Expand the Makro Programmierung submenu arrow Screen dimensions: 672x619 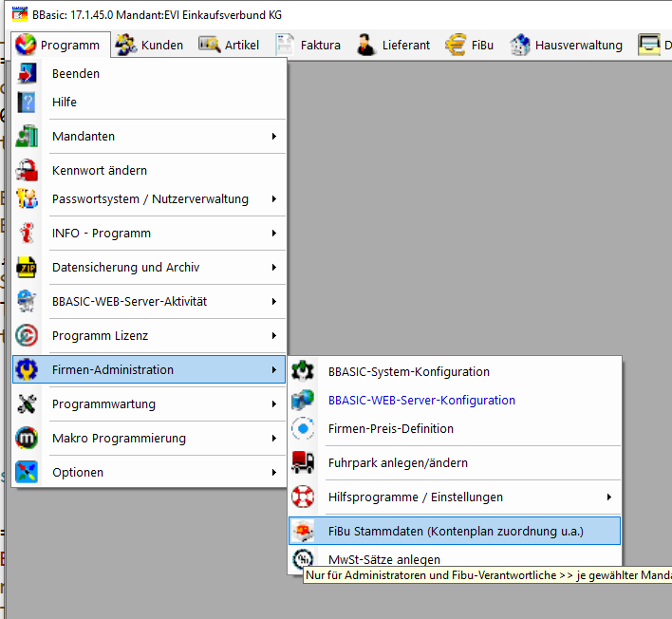point(274,438)
